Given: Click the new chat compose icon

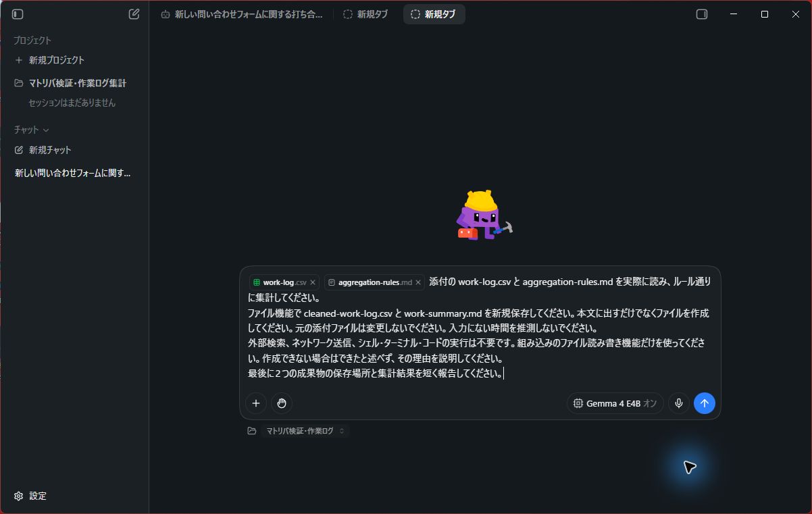Looking at the screenshot, I should [134, 14].
